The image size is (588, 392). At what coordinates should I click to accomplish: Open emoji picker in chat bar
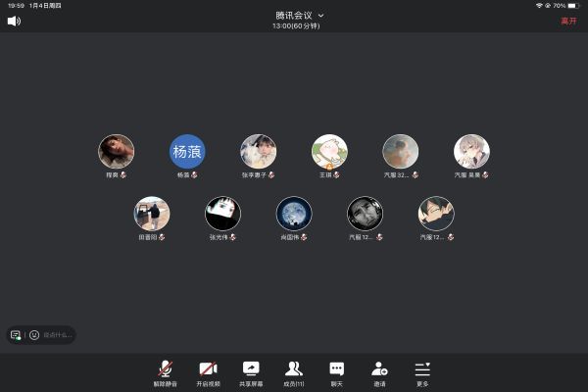(34, 334)
